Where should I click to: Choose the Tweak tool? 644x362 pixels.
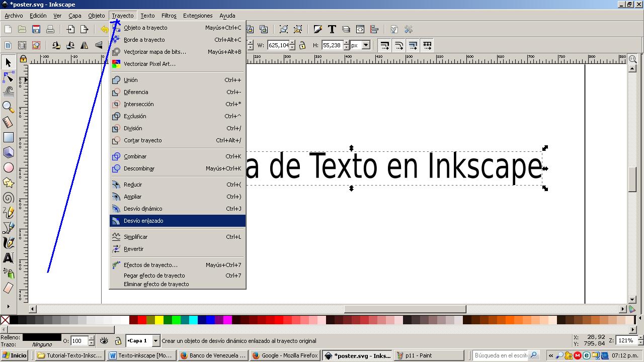coord(8,92)
